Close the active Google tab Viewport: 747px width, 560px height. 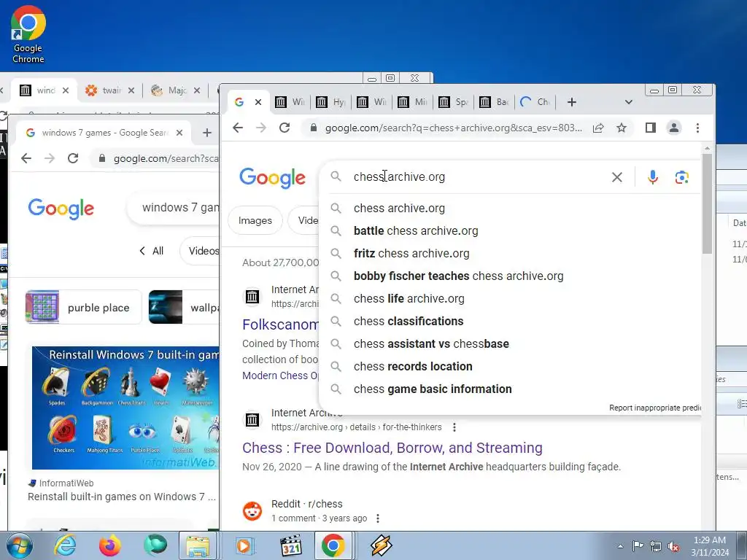[258, 102]
